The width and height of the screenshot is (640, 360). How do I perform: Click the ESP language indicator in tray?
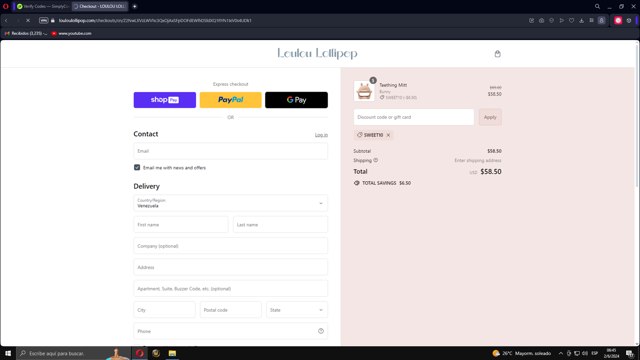595,353
